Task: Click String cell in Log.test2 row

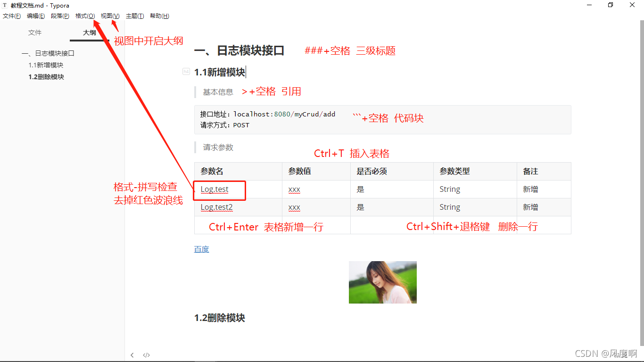Action: (x=475, y=207)
